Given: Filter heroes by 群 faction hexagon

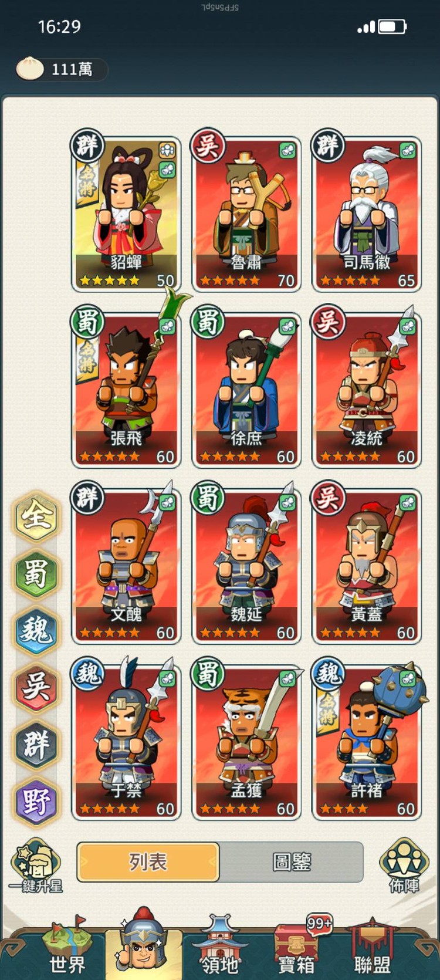Looking at the screenshot, I should point(36,745).
